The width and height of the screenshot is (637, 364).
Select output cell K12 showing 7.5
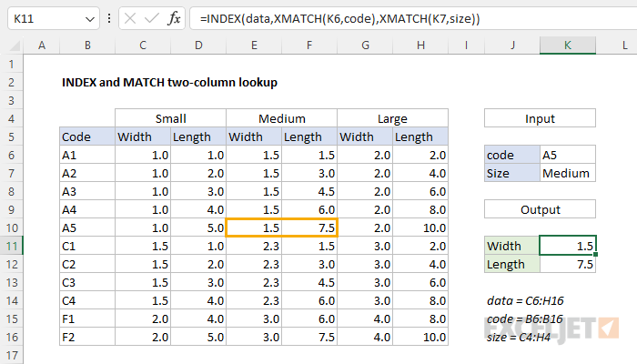[568, 264]
